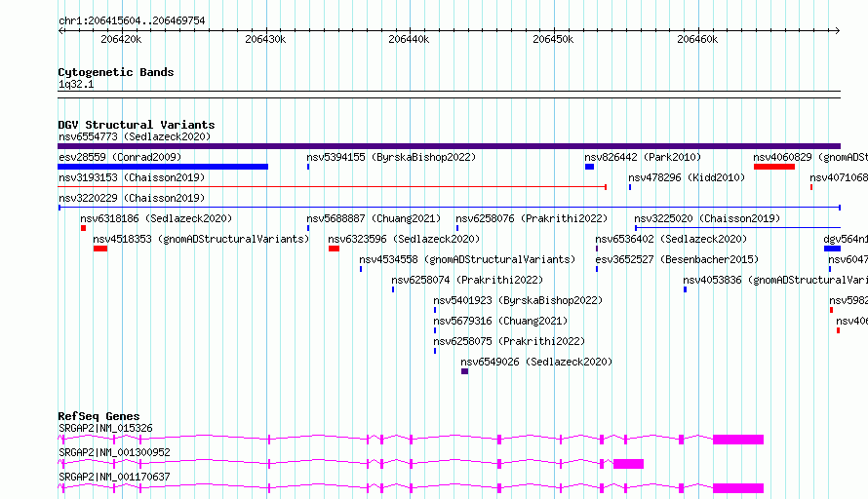
Task: Select the red nsv6323596 variant block
Action: pyautogui.click(x=334, y=249)
